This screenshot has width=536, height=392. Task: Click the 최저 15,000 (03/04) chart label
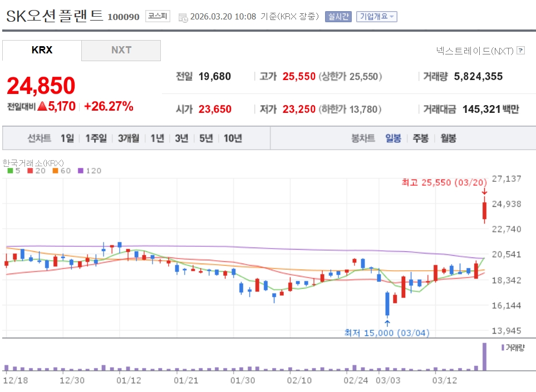coord(387,333)
